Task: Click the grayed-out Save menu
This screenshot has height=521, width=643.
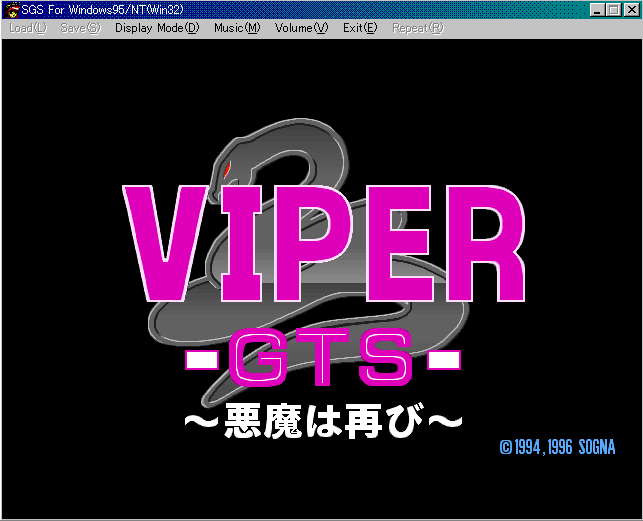Action: point(80,28)
